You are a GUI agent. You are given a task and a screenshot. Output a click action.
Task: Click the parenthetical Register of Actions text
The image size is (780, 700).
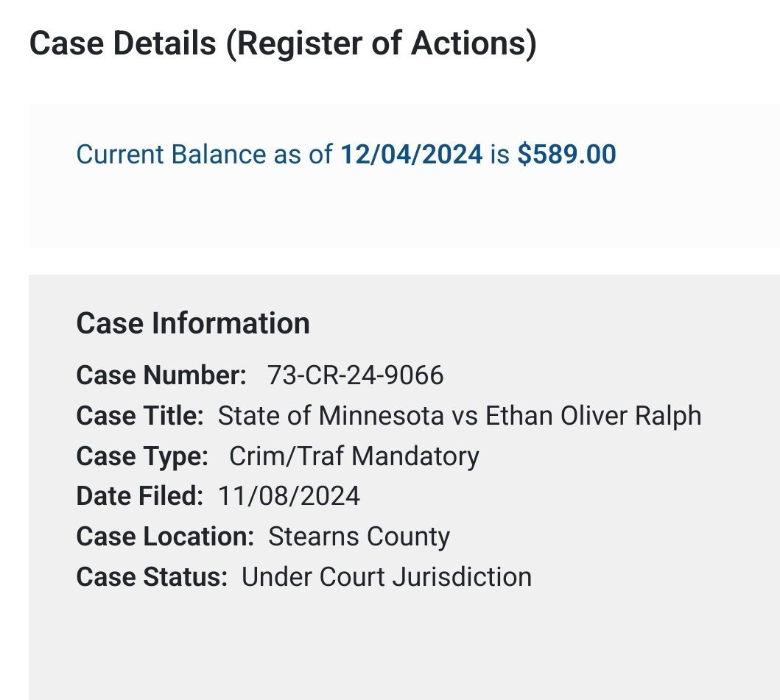381,44
